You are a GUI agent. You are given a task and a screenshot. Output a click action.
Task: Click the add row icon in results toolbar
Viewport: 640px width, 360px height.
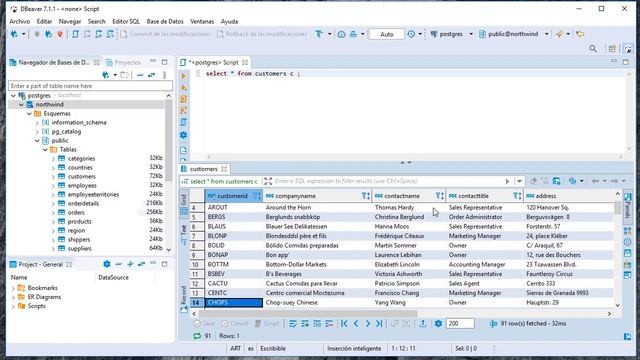(x=305, y=324)
